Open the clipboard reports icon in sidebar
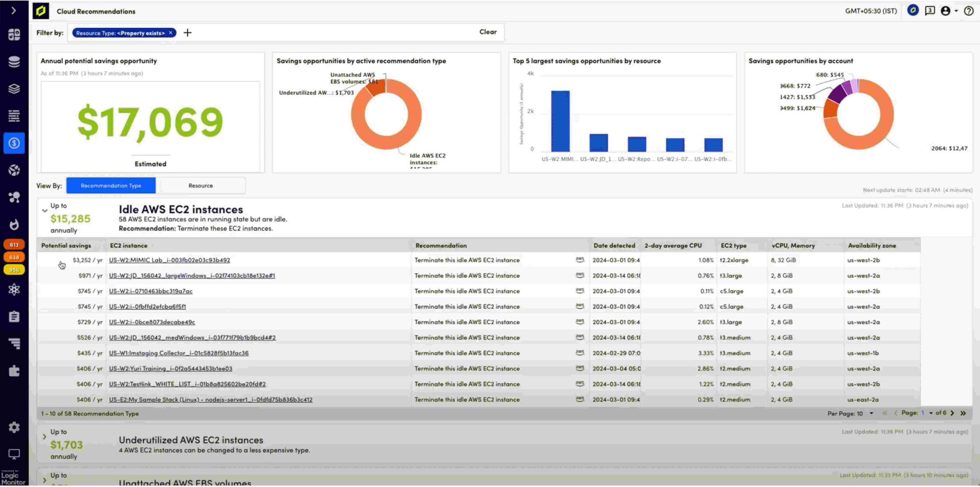980x487 pixels. pos(14,316)
